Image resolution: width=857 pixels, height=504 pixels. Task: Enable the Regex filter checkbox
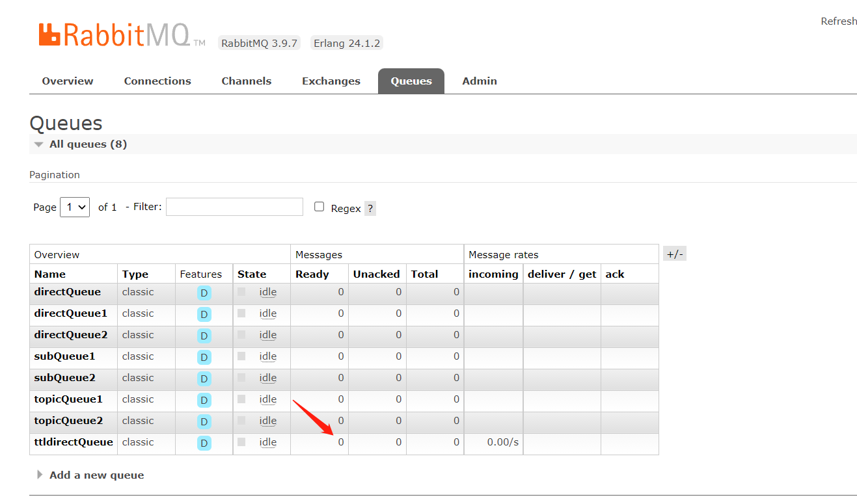tap(319, 207)
